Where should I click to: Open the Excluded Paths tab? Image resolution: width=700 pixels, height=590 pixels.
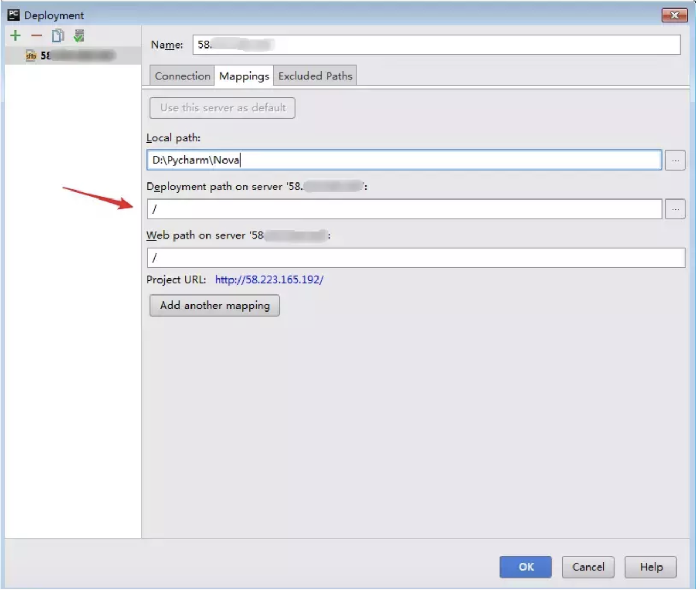point(315,76)
